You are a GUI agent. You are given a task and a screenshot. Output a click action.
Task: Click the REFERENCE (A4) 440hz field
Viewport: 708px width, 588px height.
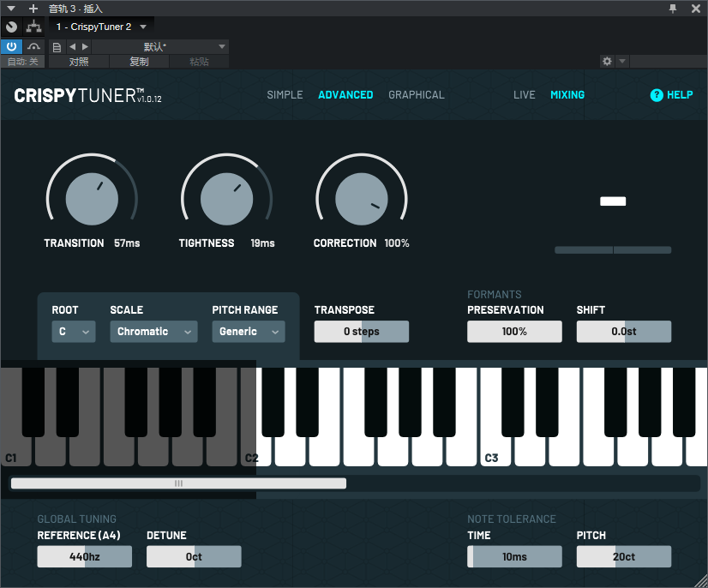click(x=85, y=556)
